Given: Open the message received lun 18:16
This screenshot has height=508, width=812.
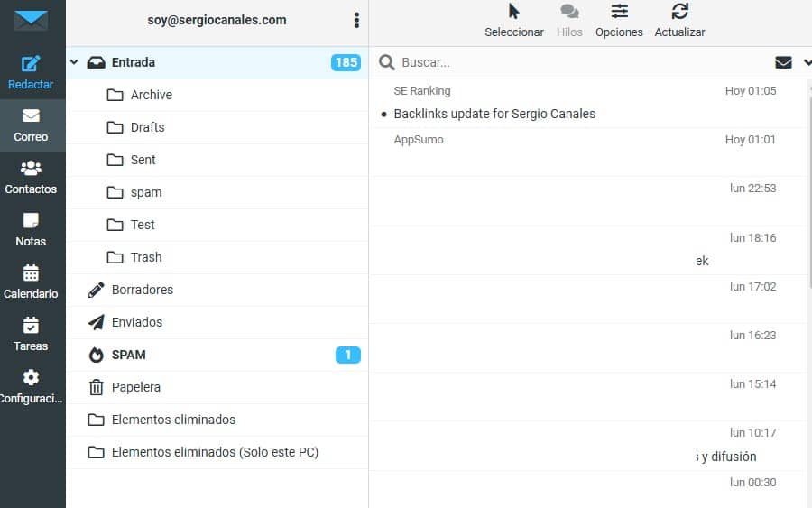Looking at the screenshot, I should tap(587, 251).
